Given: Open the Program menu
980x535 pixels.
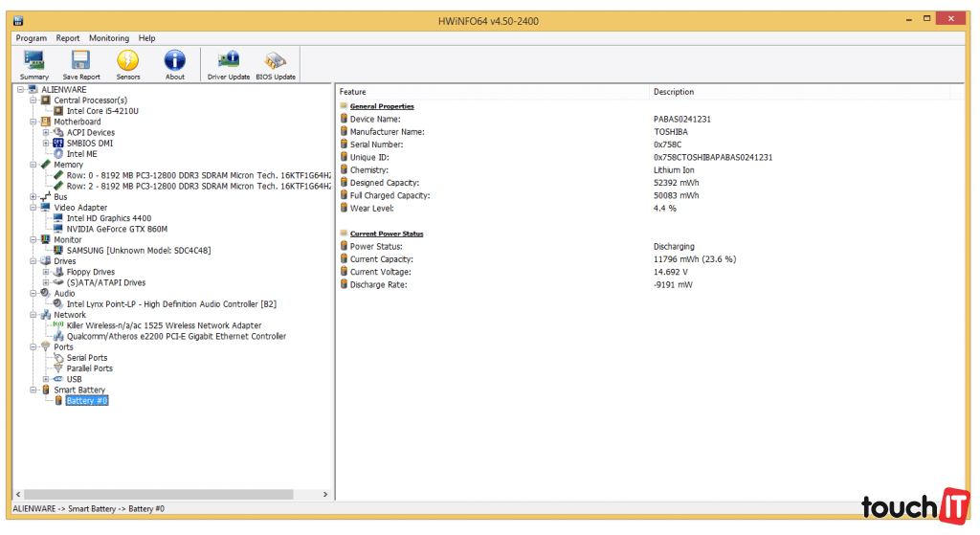Looking at the screenshot, I should (x=31, y=38).
